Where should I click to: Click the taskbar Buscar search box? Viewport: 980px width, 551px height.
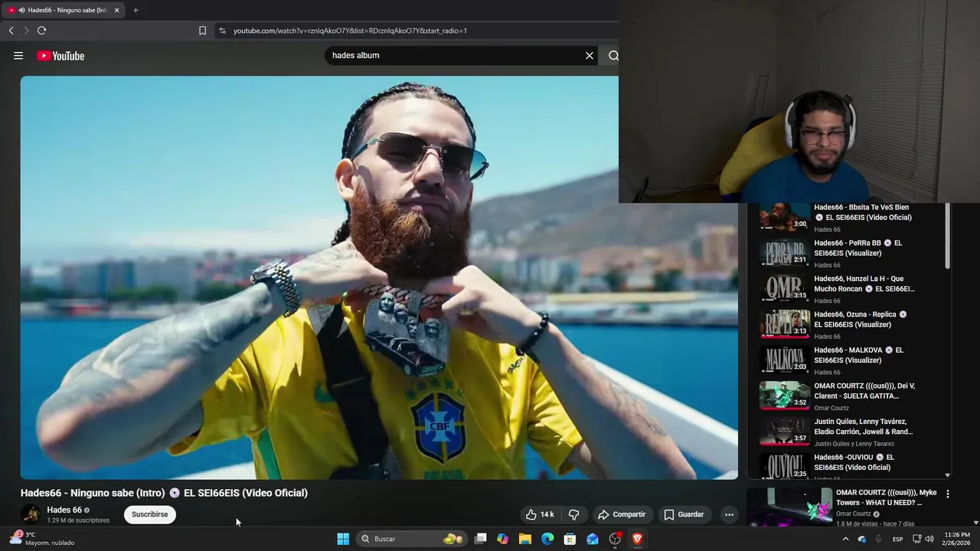click(413, 539)
